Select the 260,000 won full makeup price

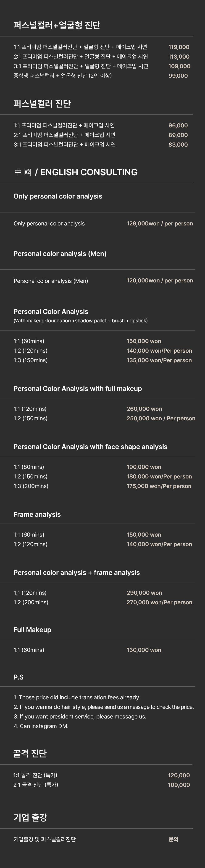point(144,409)
